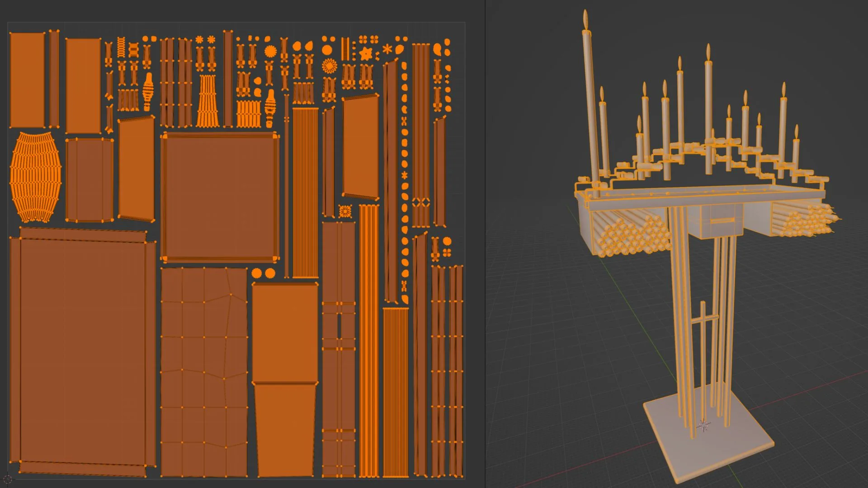868x488 pixels.
Task: Click the narrow slot hole in tall UV island
Action: 338,326
